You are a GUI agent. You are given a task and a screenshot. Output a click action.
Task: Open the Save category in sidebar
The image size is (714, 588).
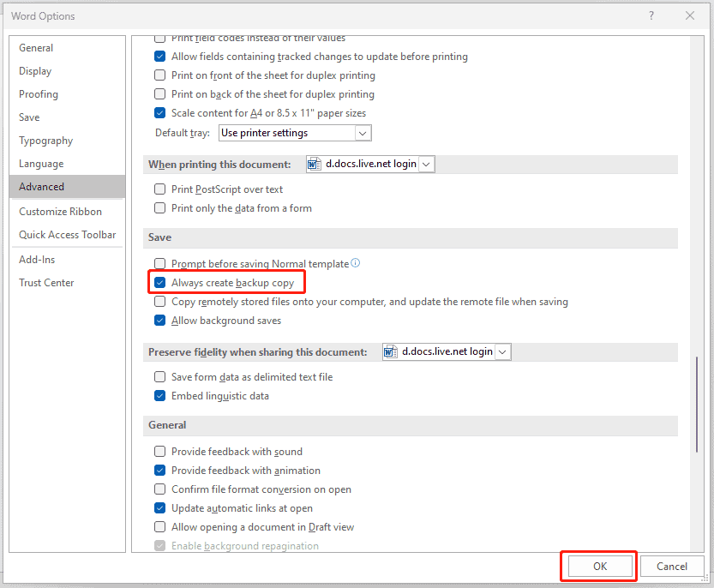click(x=67, y=117)
